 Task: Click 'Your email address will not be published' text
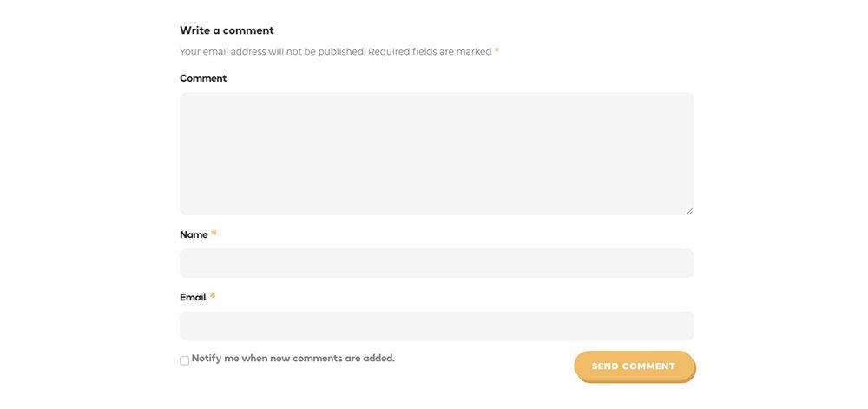pos(273,52)
